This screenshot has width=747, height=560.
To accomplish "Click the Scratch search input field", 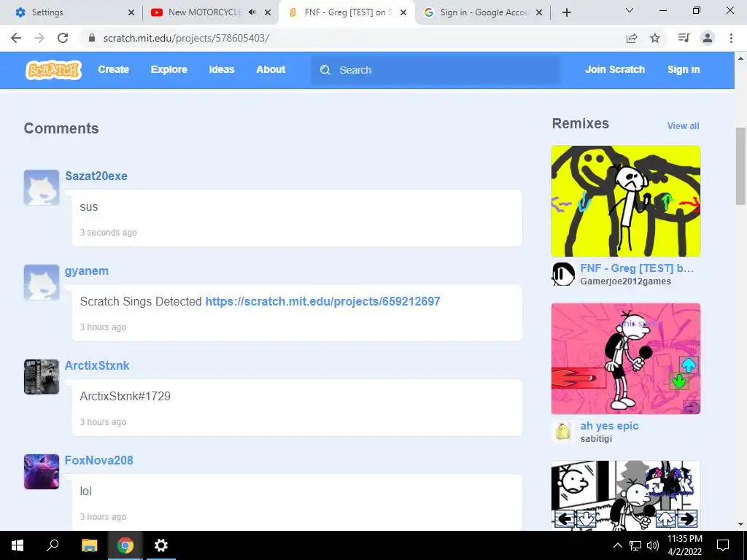I will [x=436, y=70].
